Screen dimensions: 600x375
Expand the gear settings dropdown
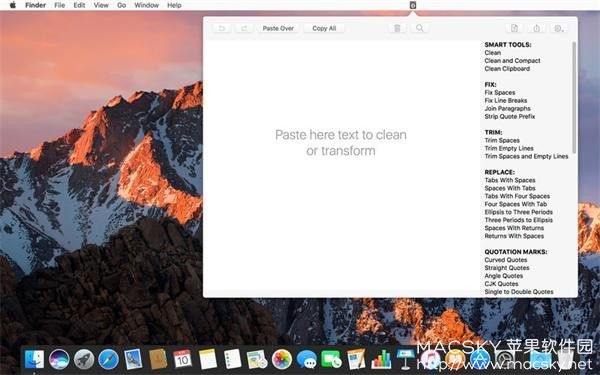tap(559, 28)
